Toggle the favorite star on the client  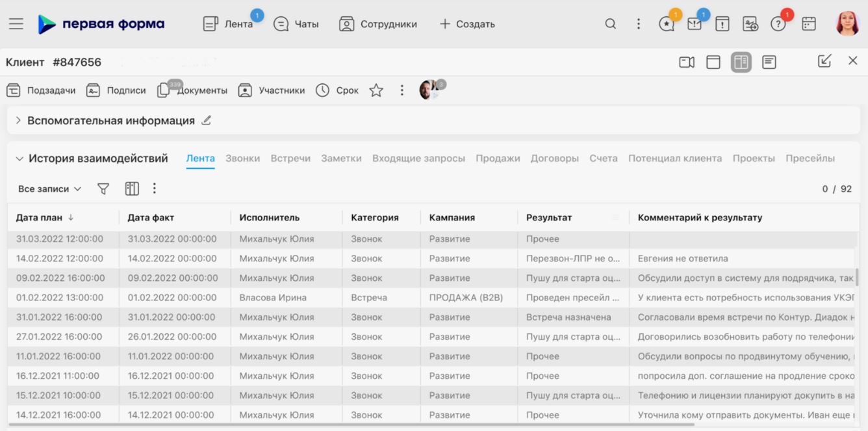pos(376,90)
